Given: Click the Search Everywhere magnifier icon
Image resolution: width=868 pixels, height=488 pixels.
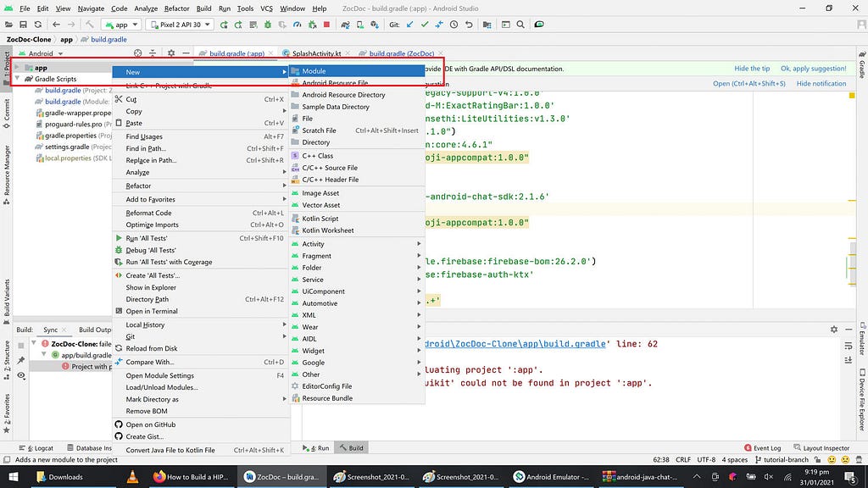Looking at the screenshot, I should pyautogui.click(x=520, y=25).
